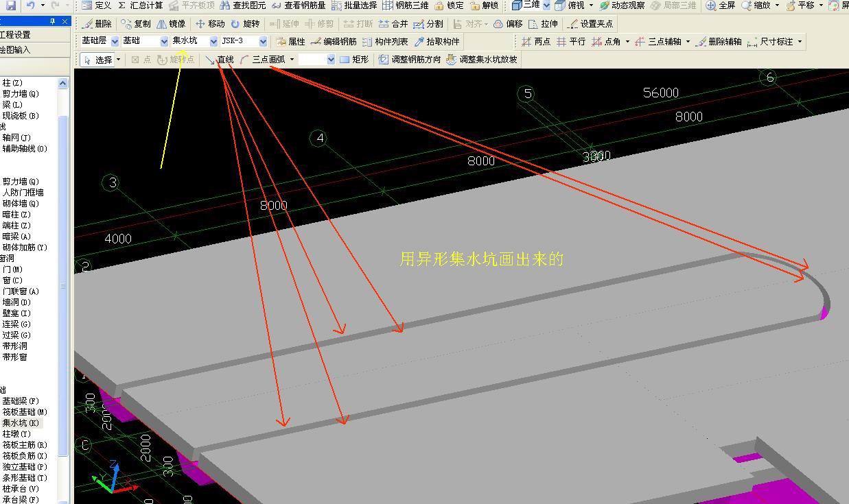
Task: Click the Save icon in the top toolbar
Action: 10,5
